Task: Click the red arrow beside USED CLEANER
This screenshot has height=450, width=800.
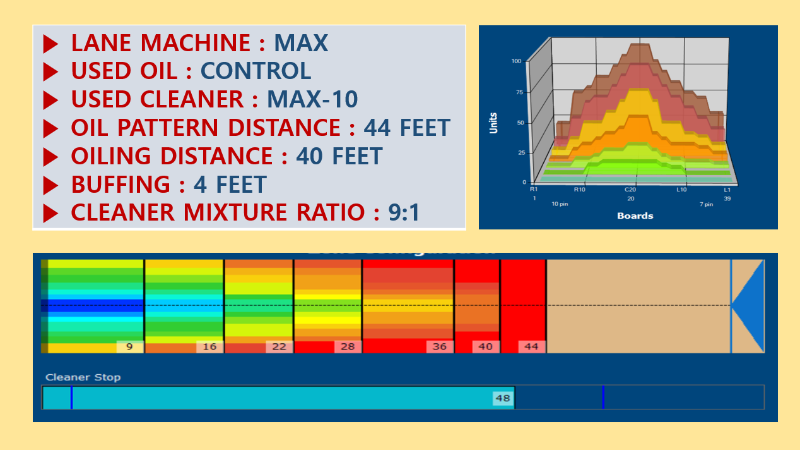Action: pos(50,100)
